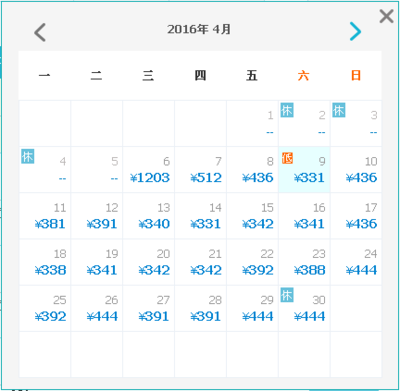Viewport: 400px width, 391px height.
Task: Close the calendar popup
Action: (386, 16)
